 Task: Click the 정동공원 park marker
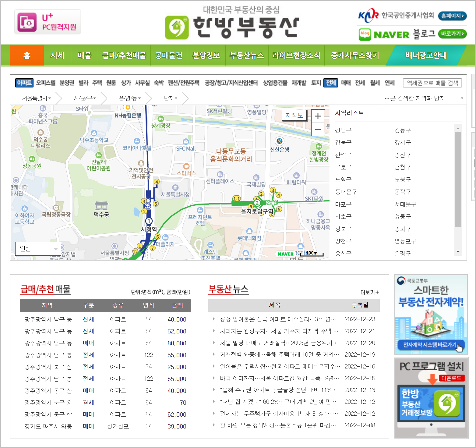[x=32, y=159]
